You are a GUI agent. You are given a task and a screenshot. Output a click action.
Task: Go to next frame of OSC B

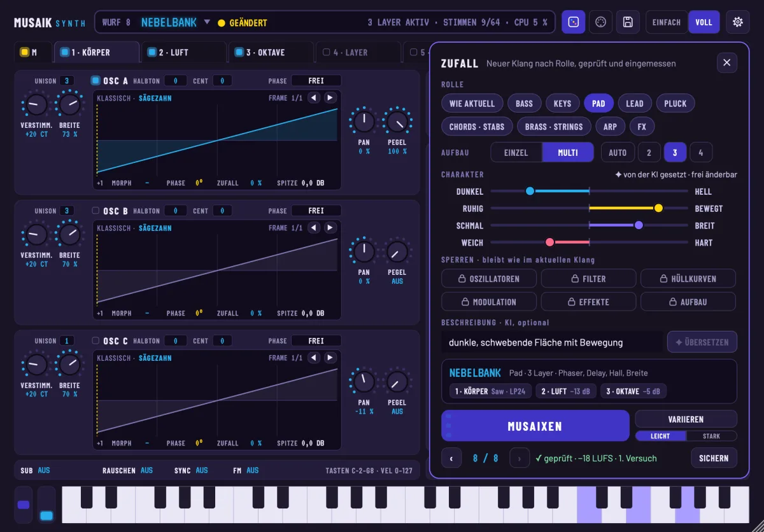(x=330, y=228)
